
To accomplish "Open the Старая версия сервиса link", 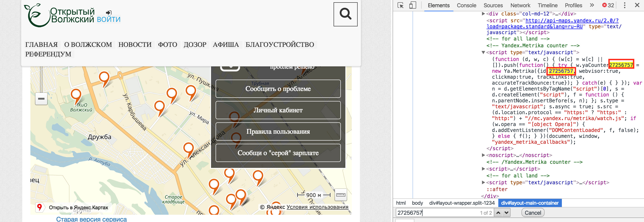I will [x=91, y=219].
